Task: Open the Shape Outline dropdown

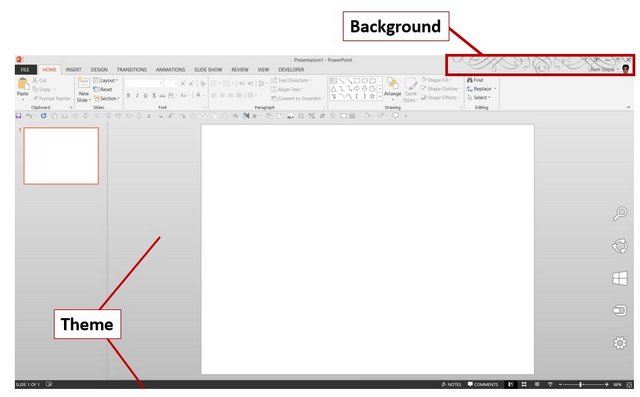Action: (x=440, y=89)
